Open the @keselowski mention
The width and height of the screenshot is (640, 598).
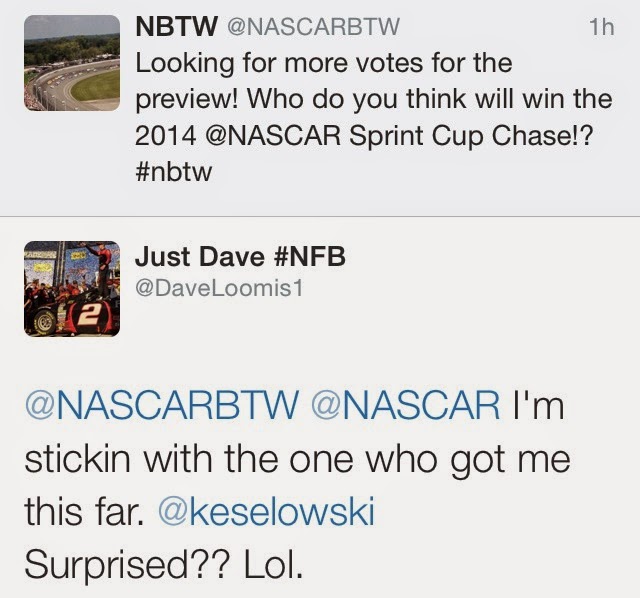pos(266,511)
